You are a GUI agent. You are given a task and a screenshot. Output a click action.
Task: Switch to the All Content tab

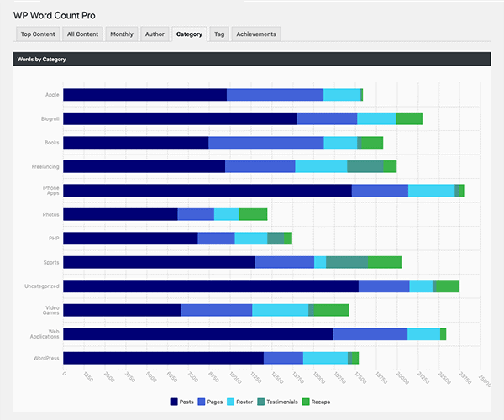(82, 34)
